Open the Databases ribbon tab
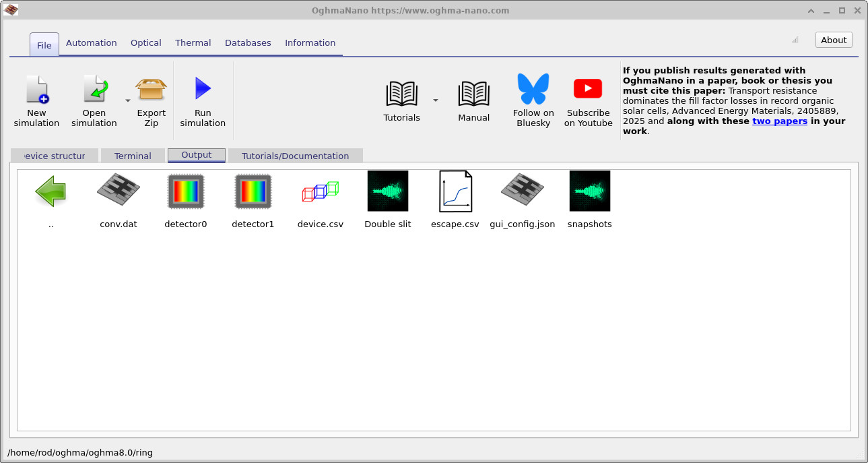 tap(248, 42)
